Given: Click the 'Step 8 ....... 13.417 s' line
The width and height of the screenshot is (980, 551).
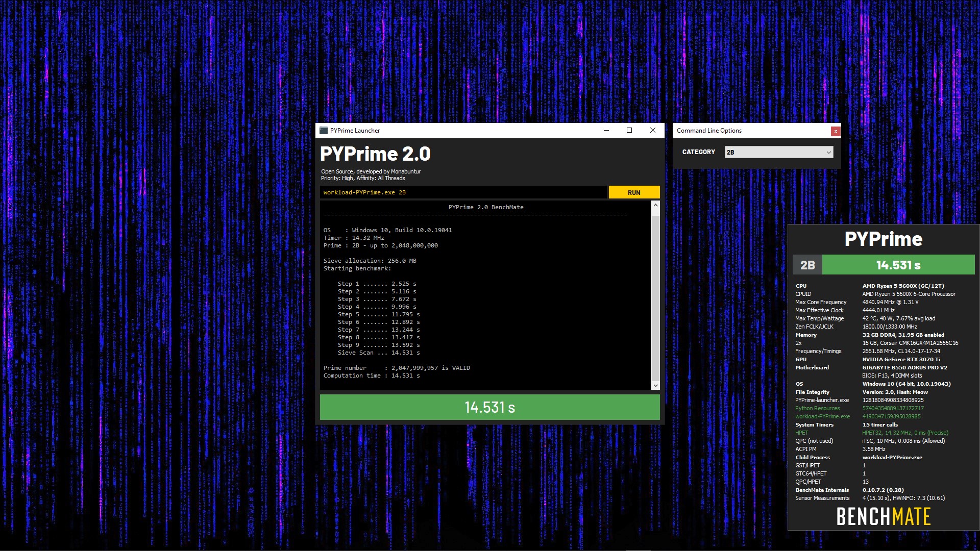Looking at the screenshot, I should tap(379, 337).
